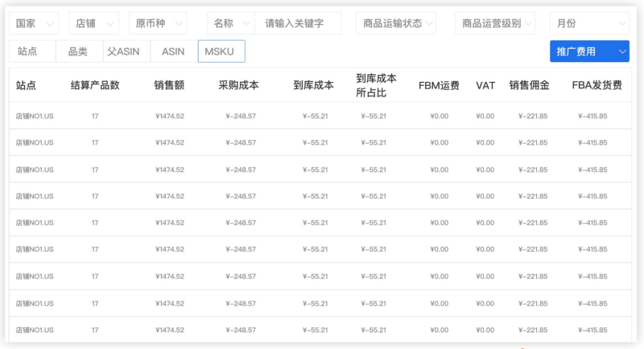Image resolution: width=644 pixels, height=349 pixels.
Task: Open the 国家 dropdown
Action: click(34, 24)
